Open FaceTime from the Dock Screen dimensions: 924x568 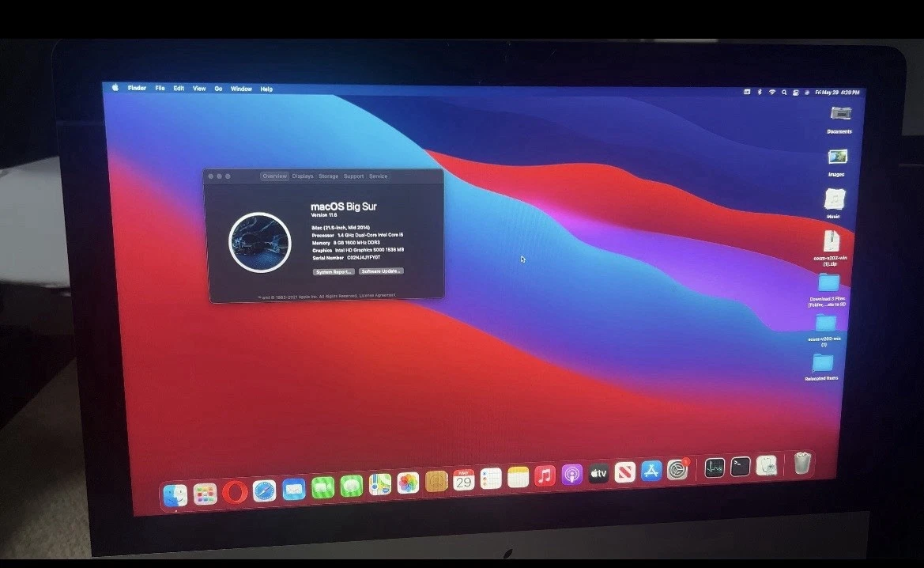322,488
